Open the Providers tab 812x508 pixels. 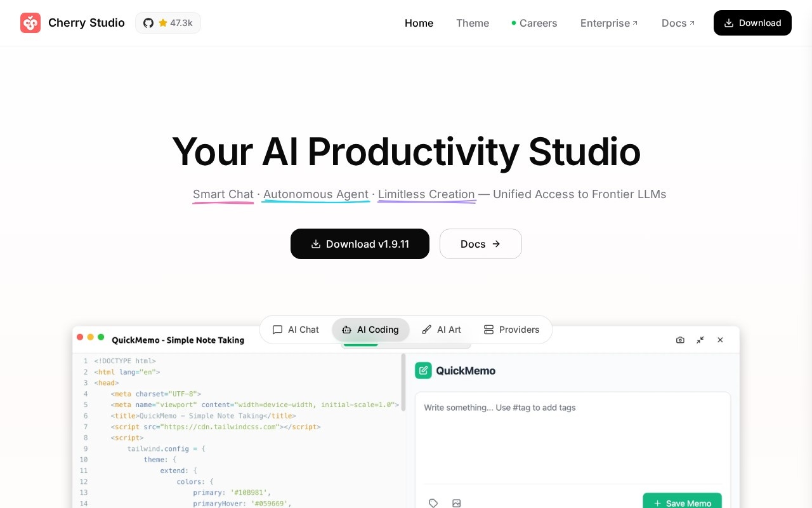point(511,330)
